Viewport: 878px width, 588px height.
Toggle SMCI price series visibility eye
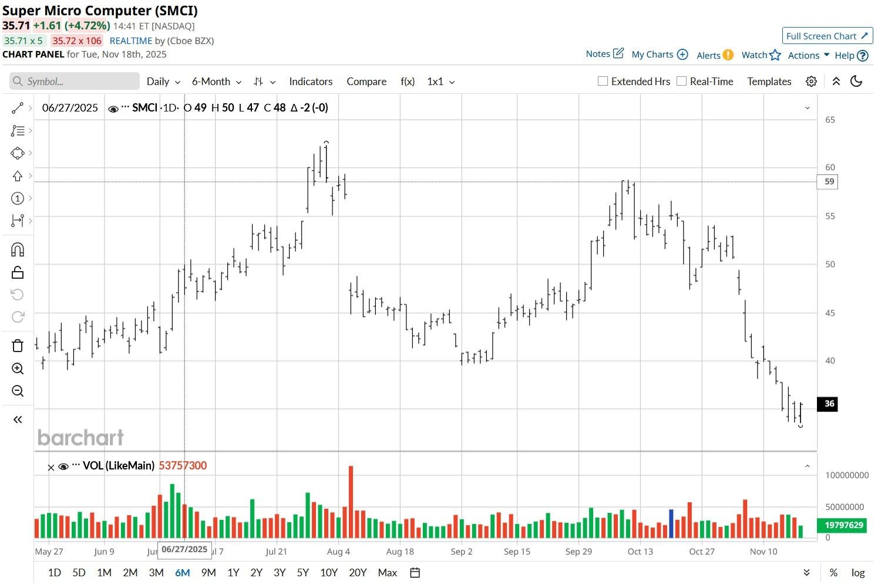point(113,109)
